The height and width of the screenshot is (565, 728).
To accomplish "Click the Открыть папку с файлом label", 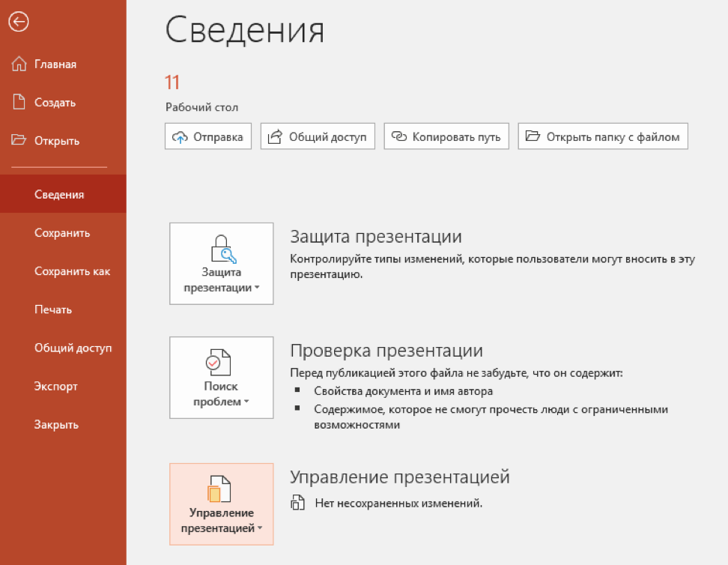I will 613,137.
